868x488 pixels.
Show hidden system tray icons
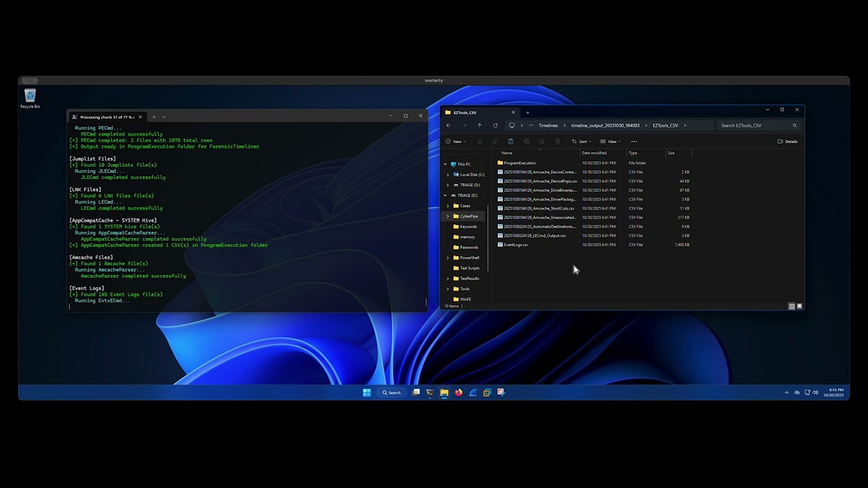787,392
